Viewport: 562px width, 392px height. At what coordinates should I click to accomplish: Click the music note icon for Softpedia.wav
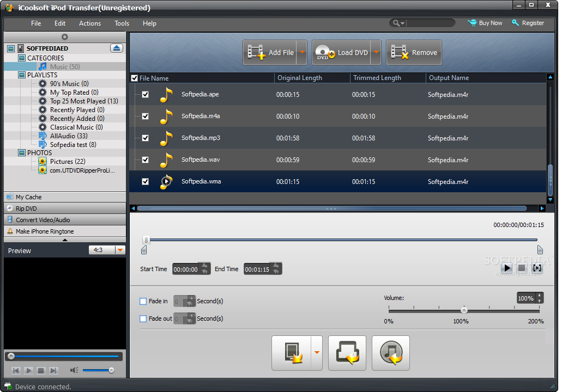(166, 160)
